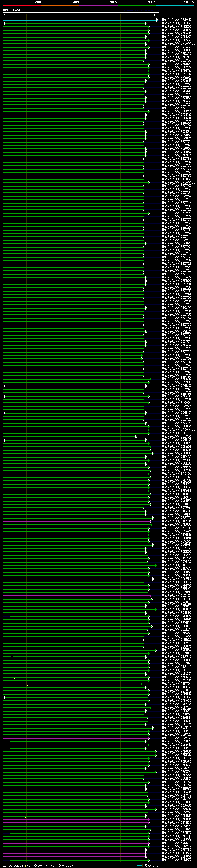This screenshot has height=868, width=197.
Task: Click the cyan =50char. scale legend bar
Action: click(x=139, y=866)
